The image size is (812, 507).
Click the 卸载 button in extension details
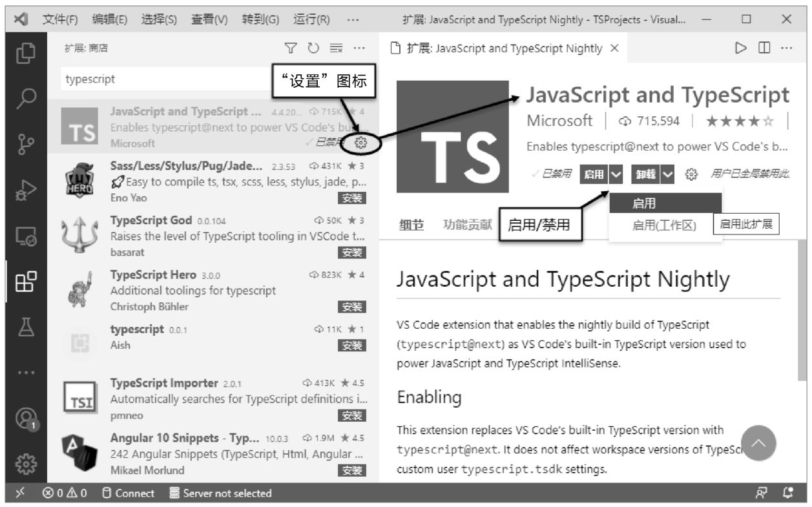click(x=645, y=174)
